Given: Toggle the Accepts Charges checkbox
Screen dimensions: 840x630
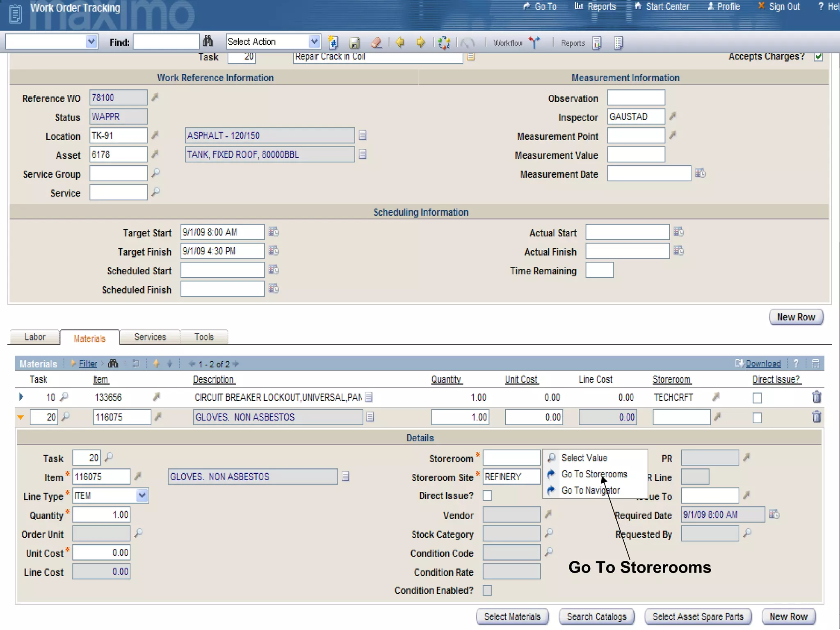Looking at the screenshot, I should 818,57.
